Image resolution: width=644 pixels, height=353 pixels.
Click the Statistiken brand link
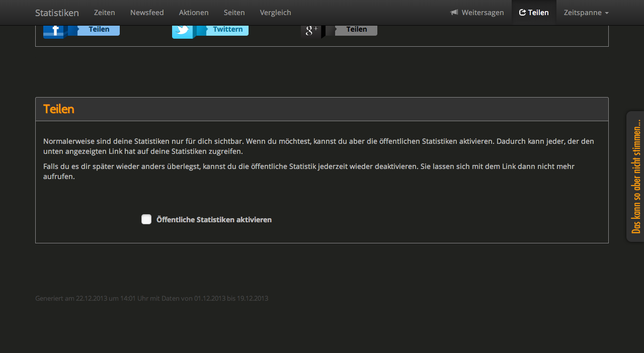(57, 13)
